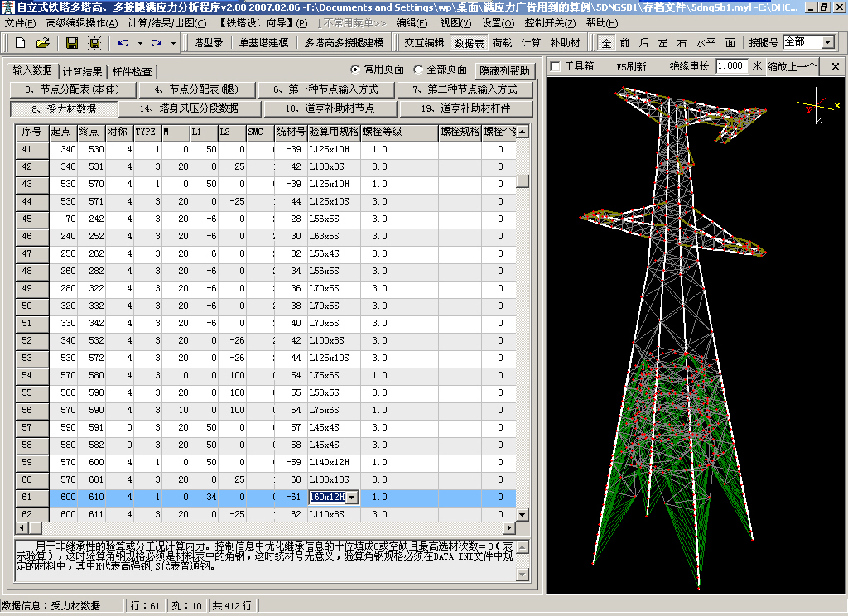Open the Undo history dropdown arrow
The width and height of the screenshot is (848, 616).
coord(140,43)
